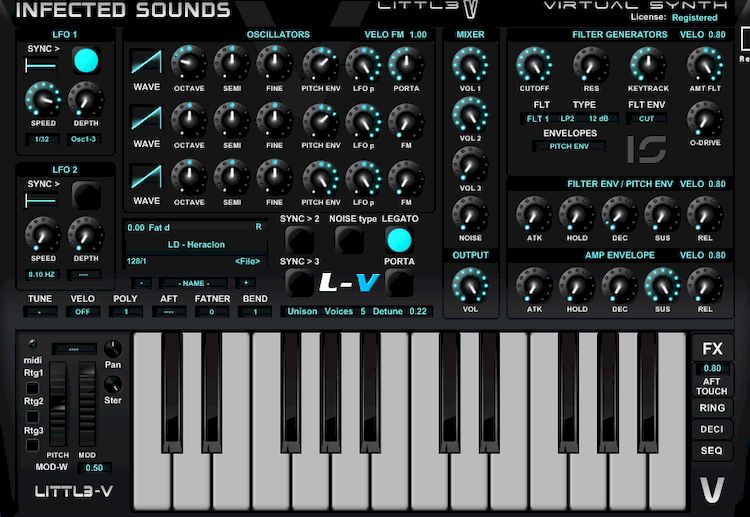Image resolution: width=750 pixels, height=517 pixels.
Task: Check the Rtg1 checkbox
Action: pos(32,388)
